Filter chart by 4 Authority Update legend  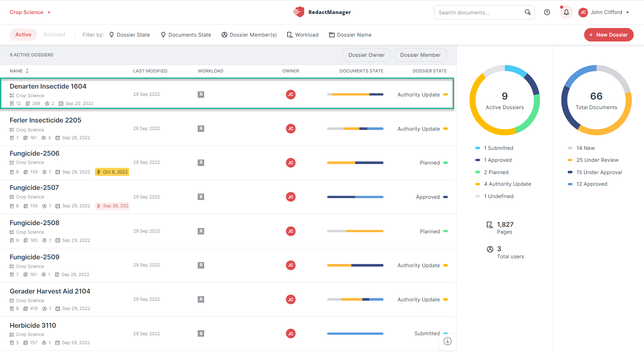(503, 184)
